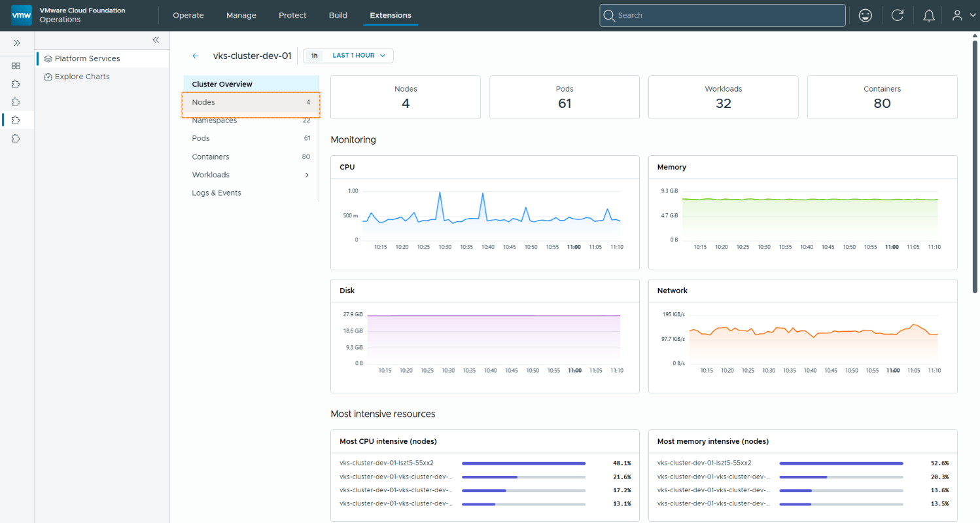Click the Pods summary card

click(x=565, y=98)
